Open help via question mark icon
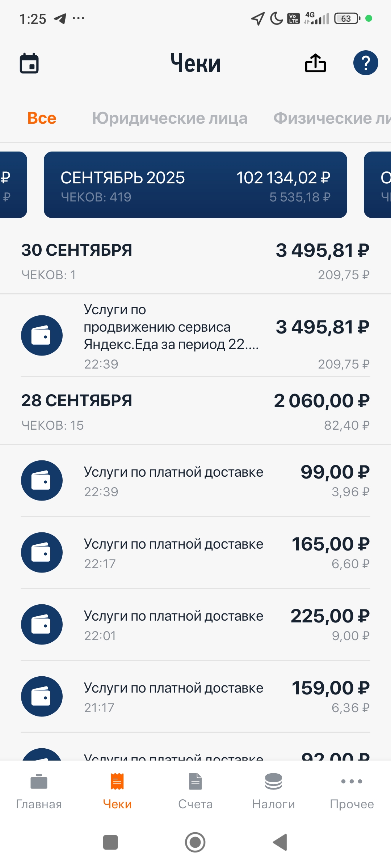This screenshot has width=391, height=868. [x=366, y=63]
